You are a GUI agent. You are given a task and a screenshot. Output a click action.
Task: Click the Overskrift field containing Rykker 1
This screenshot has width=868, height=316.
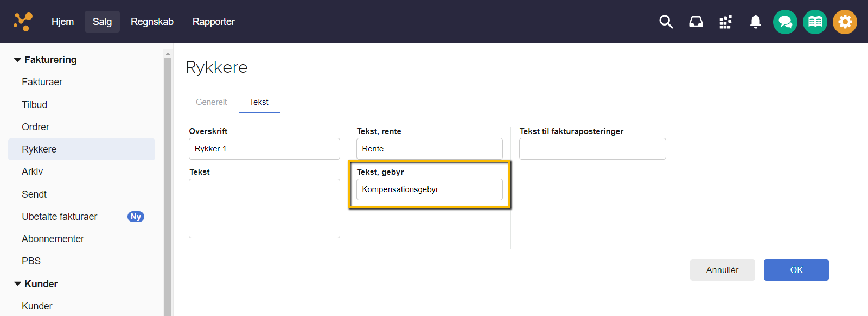pyautogui.click(x=264, y=149)
